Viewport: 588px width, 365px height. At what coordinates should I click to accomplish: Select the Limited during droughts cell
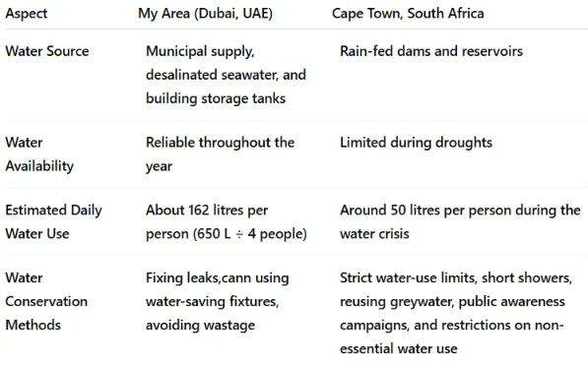point(416,143)
